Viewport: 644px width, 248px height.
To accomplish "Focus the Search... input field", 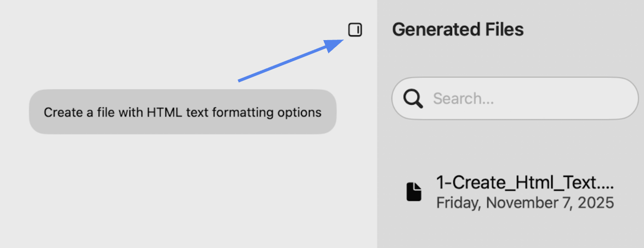I will [x=515, y=98].
